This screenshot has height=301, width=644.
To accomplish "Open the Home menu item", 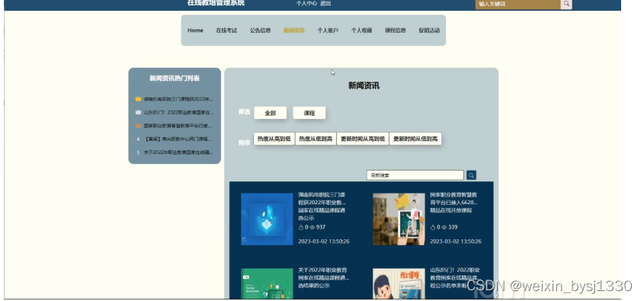I will tap(195, 30).
